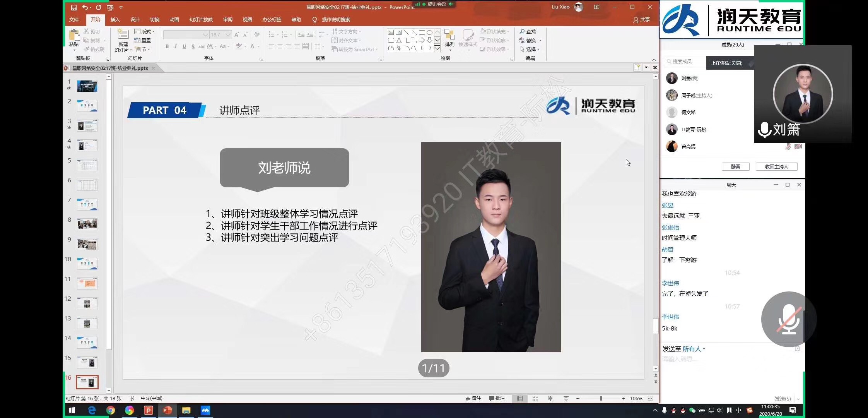Toggle the large muted microphone button
Screen dimensions: 868x418
click(x=788, y=319)
